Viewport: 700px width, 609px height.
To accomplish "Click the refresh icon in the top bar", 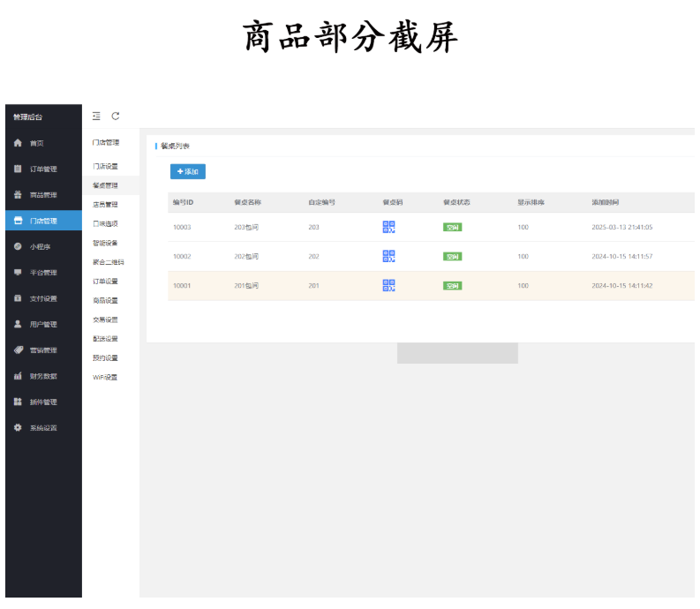I will point(116,117).
